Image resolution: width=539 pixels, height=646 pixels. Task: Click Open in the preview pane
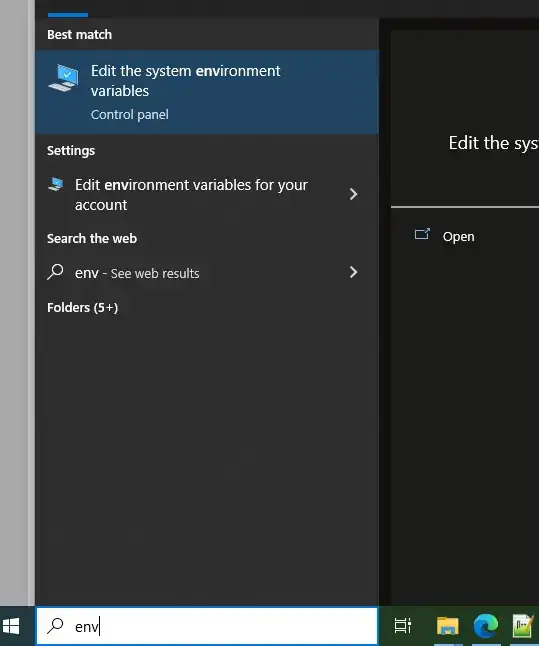click(458, 237)
